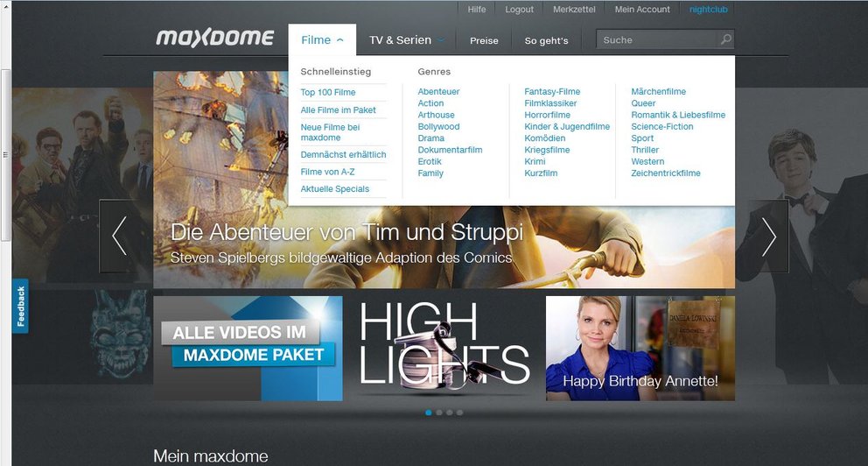Screen dimensions: 868x466
Task: Open the Preise page
Action: (x=484, y=40)
